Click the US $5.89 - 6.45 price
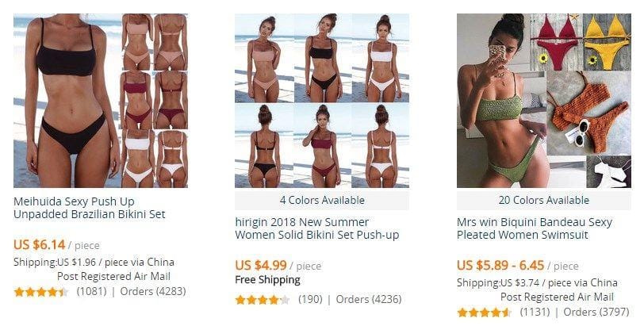 pos(500,265)
